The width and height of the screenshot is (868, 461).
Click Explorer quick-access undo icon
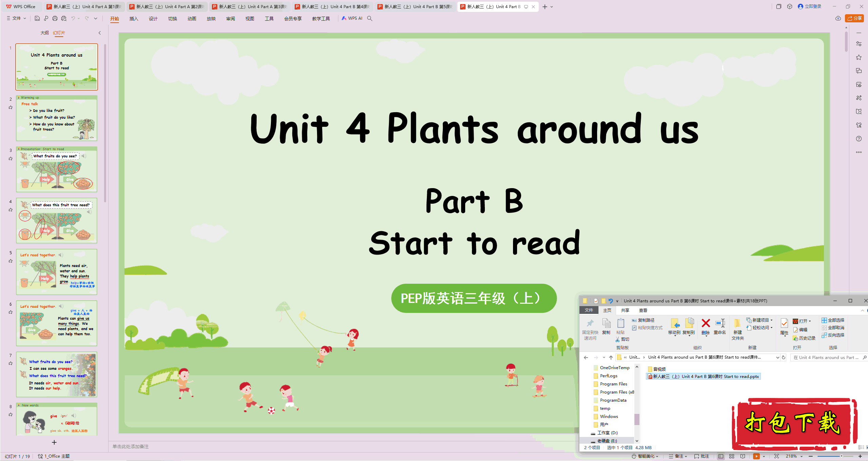611,301
